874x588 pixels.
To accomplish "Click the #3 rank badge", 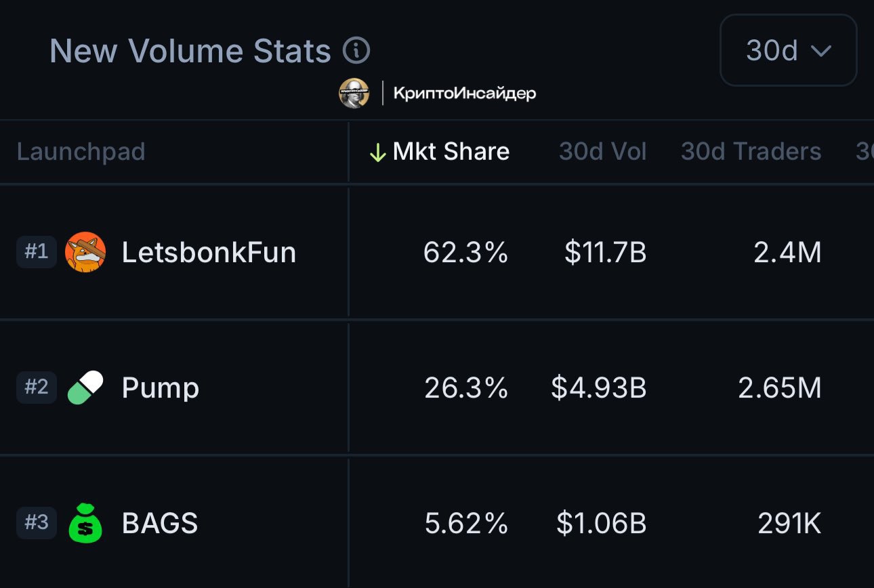I will [37, 523].
